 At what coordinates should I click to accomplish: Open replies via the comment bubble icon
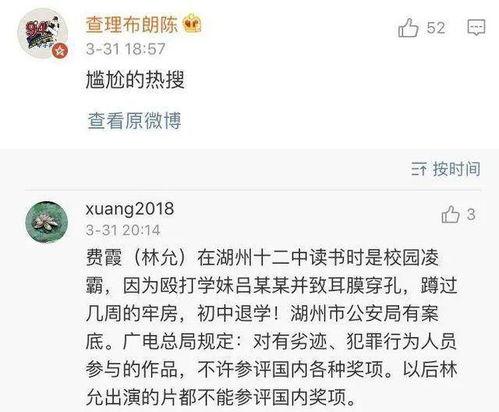pos(476,27)
